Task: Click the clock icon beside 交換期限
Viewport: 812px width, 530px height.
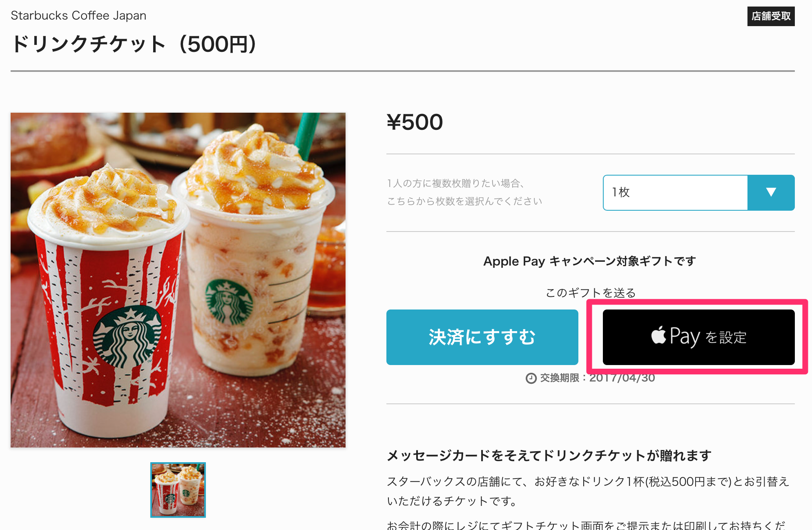Action: (531, 379)
